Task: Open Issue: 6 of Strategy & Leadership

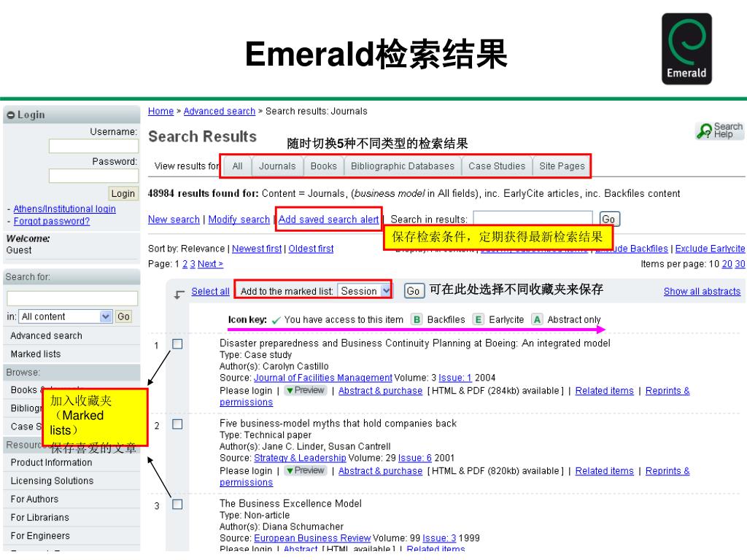Action: [x=415, y=458]
